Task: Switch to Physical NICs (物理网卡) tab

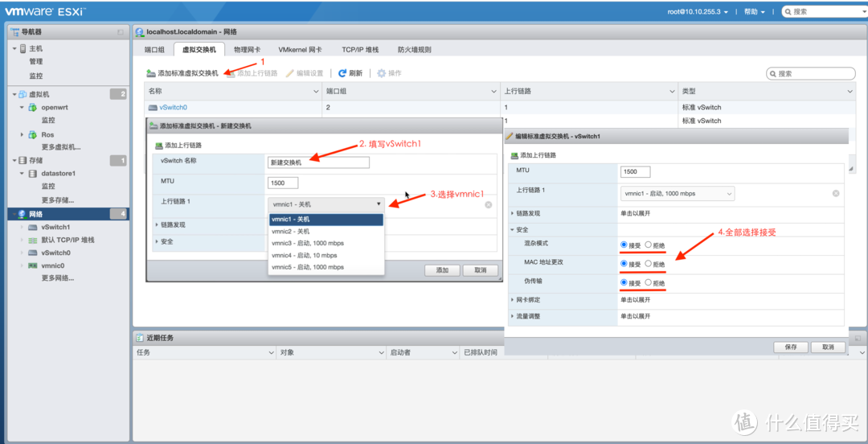Action: click(247, 49)
